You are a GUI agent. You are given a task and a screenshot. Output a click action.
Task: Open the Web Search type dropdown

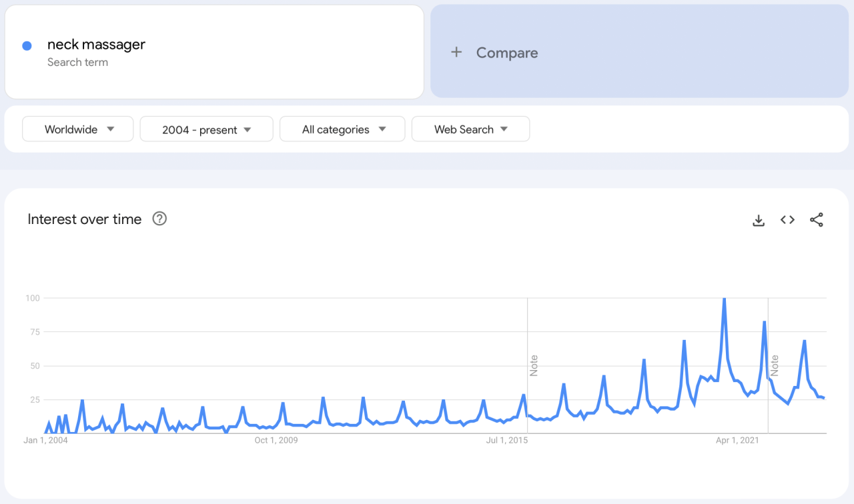[x=470, y=129]
